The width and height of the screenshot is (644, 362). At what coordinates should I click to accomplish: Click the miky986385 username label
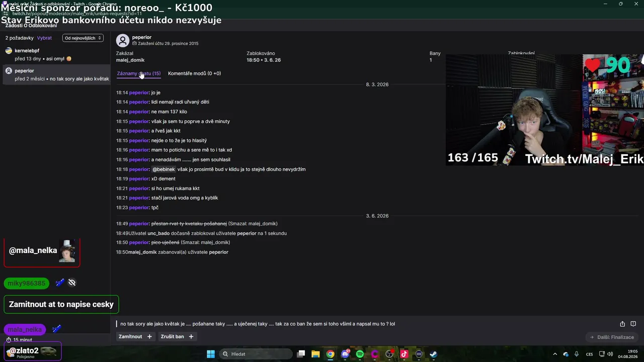(27, 283)
